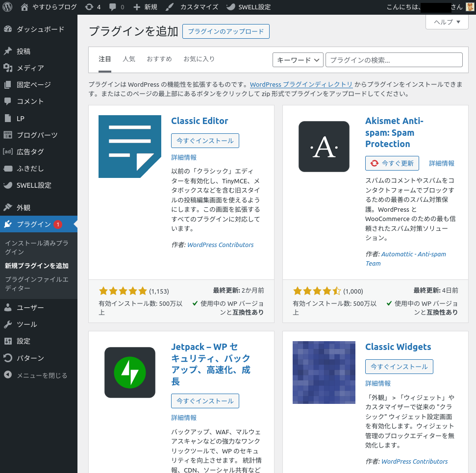The width and height of the screenshot is (476, 473).
Task: Click the WordPress logo icon in admin bar
Action: coord(7,7)
